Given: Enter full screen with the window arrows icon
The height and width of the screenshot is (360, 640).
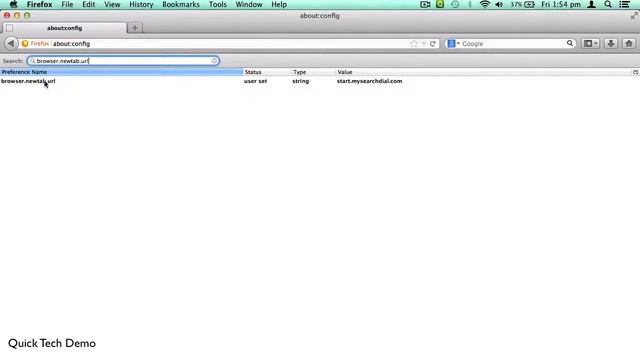Looking at the screenshot, I should pyautogui.click(x=634, y=16).
